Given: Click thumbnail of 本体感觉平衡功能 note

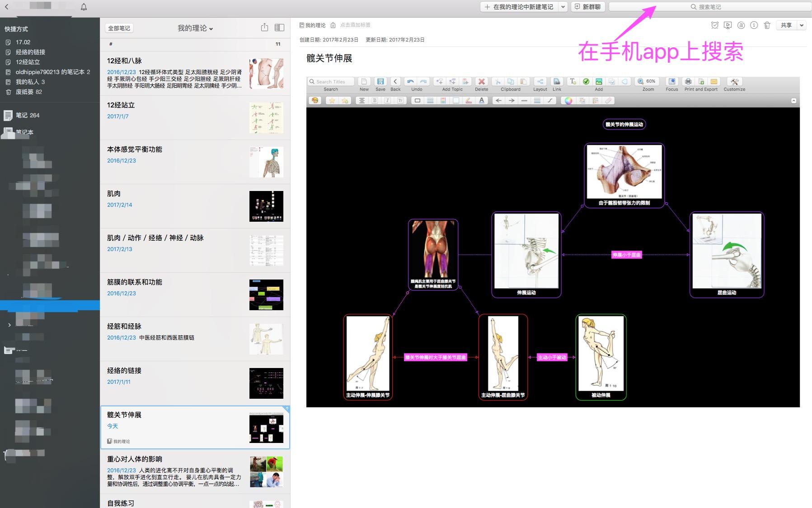Looking at the screenshot, I should point(266,162).
